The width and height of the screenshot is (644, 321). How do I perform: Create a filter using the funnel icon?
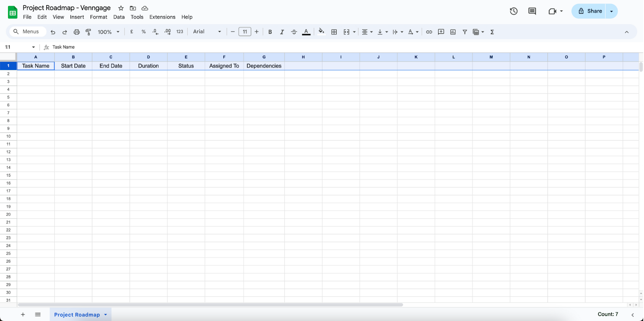(x=465, y=32)
